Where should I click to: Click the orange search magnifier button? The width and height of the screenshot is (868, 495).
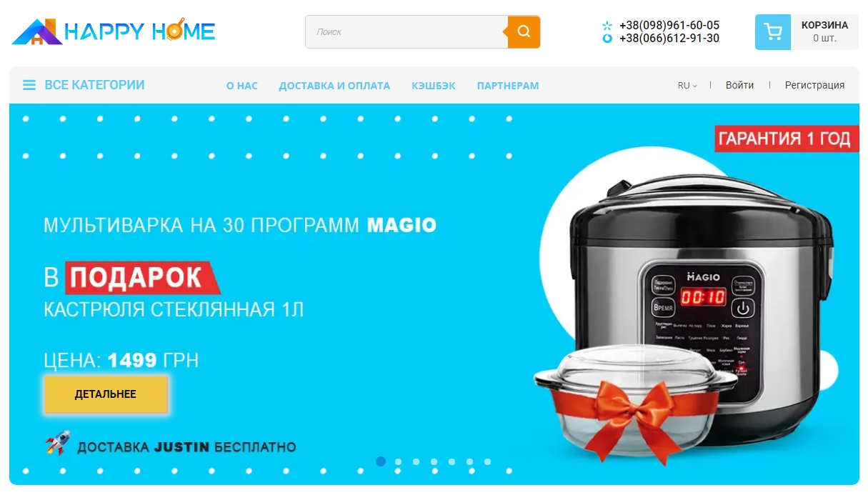point(524,32)
